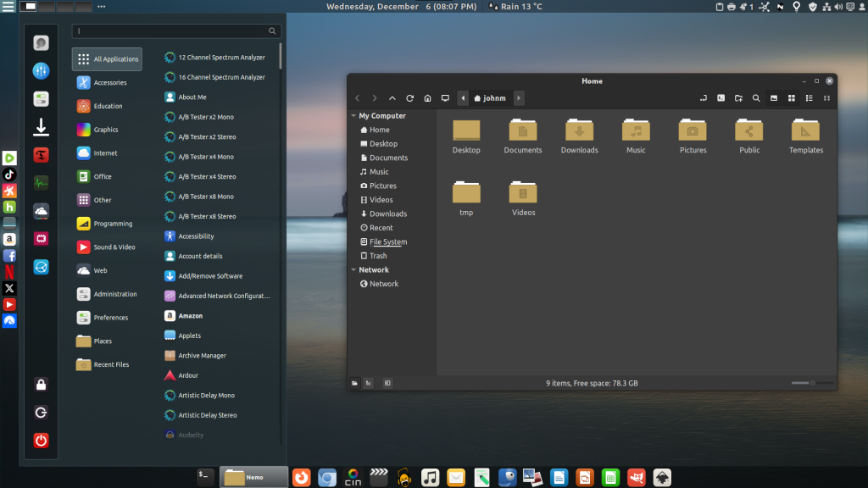Click the new folder icon in Nemo toolbar
The width and height of the screenshot is (868, 488).
point(738,98)
